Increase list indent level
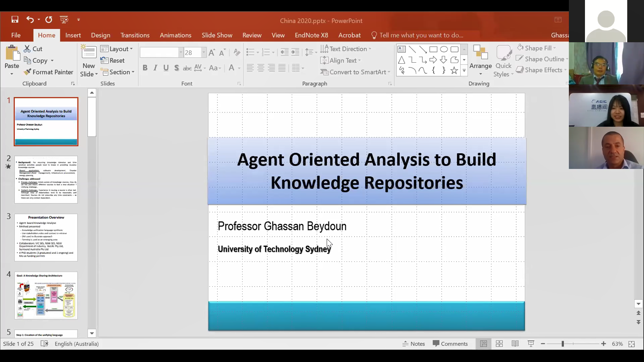644x362 pixels. pyautogui.click(x=295, y=52)
